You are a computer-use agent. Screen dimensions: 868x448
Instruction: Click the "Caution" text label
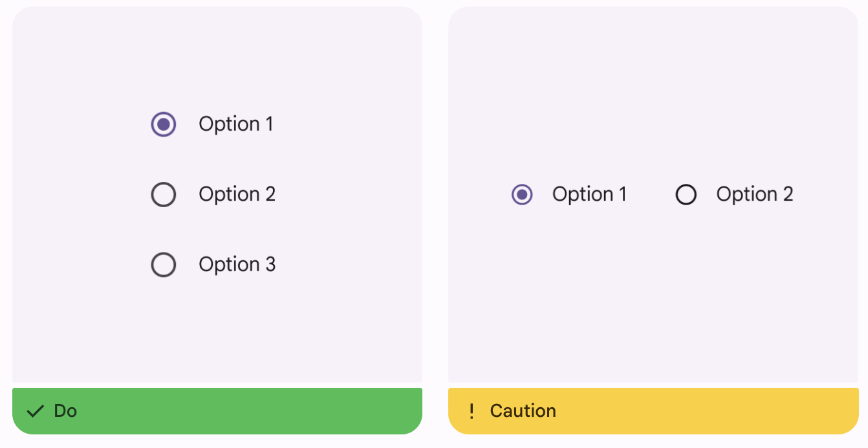(x=523, y=411)
